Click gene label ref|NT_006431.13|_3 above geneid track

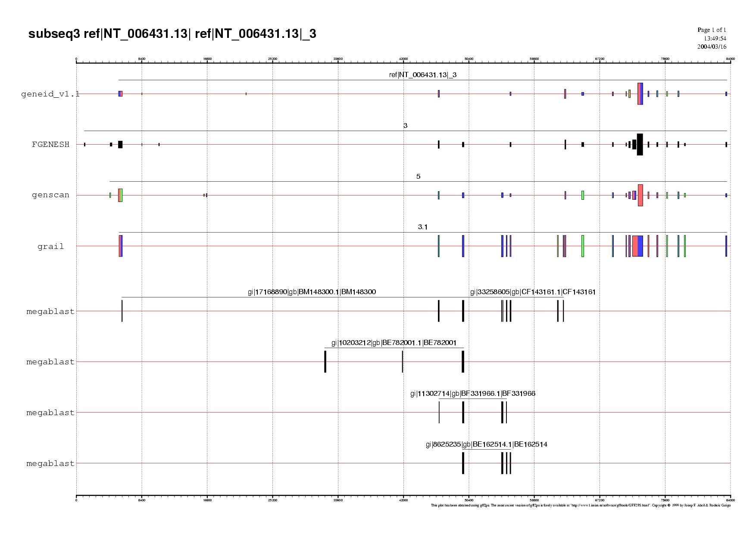pyautogui.click(x=422, y=75)
